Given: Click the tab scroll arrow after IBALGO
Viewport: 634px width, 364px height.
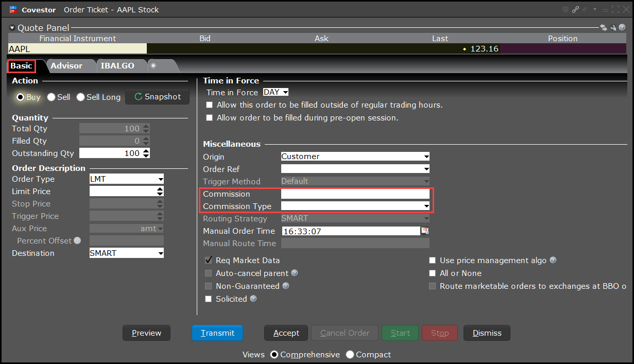Looking at the screenshot, I should point(153,66).
